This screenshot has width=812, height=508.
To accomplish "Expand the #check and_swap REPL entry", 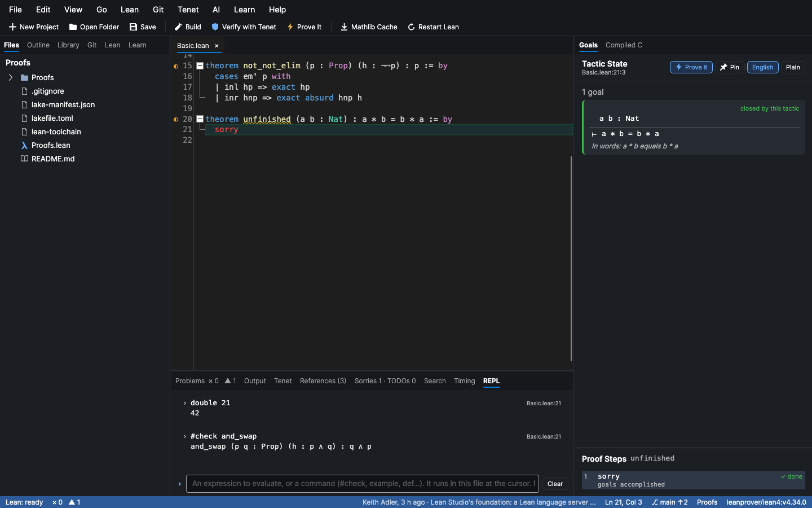I will click(184, 436).
